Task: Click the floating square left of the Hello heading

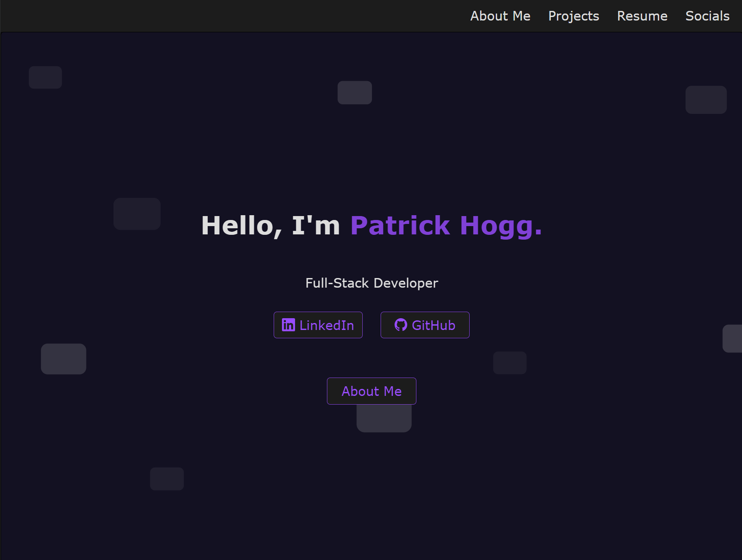Action: pos(137,214)
